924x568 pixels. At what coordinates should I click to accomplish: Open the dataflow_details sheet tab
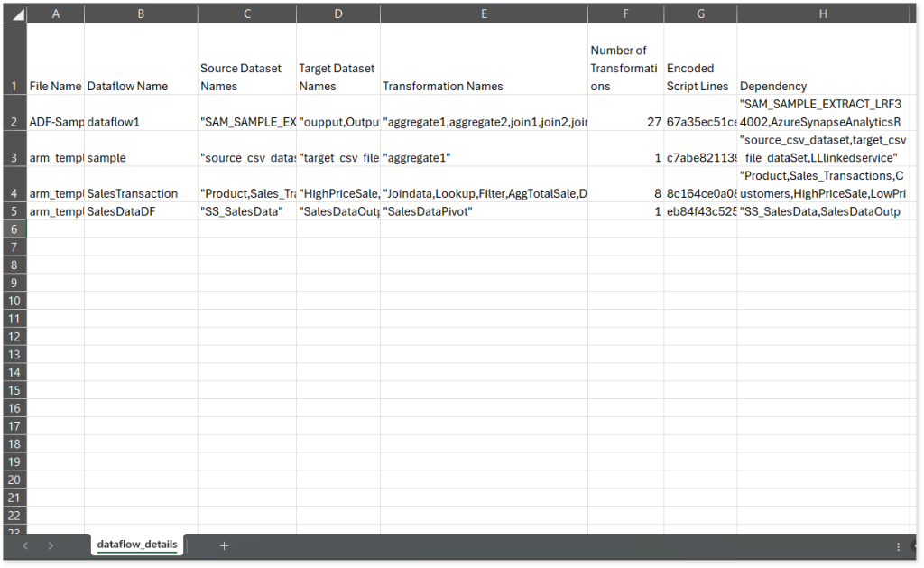[139, 545]
